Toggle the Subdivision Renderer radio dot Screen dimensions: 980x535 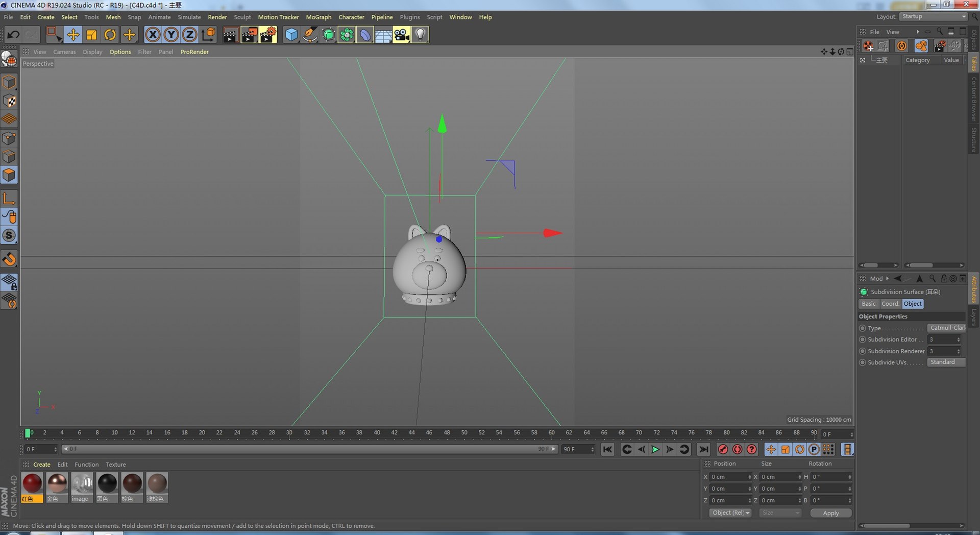point(863,351)
